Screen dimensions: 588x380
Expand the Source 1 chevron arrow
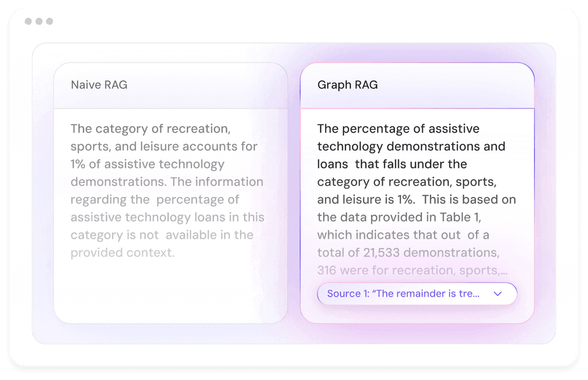[x=497, y=294]
